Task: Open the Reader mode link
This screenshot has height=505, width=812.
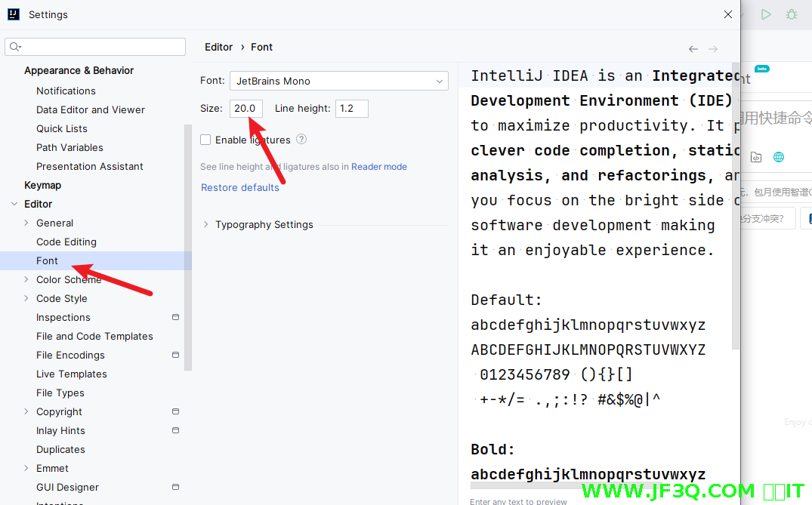Action: point(379,167)
